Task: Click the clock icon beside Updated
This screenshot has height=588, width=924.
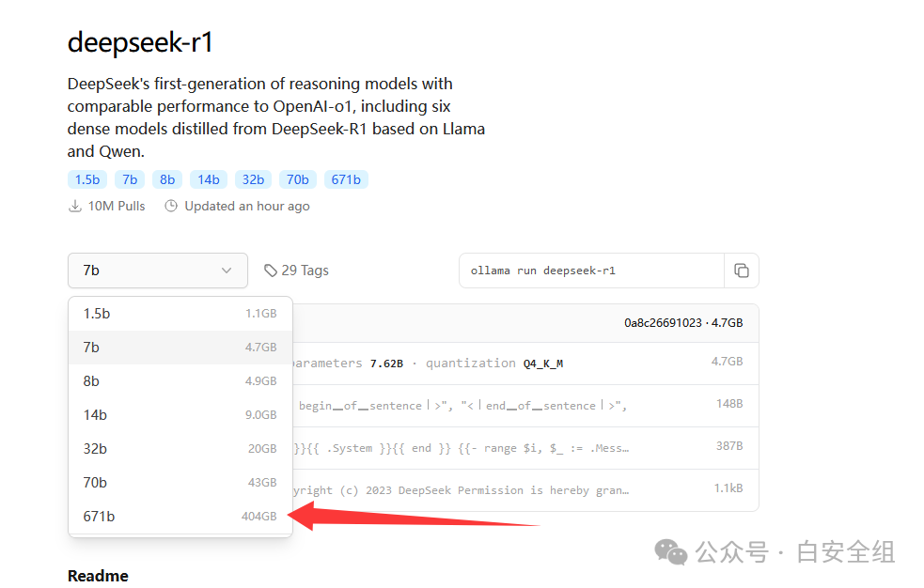Action: coord(171,206)
